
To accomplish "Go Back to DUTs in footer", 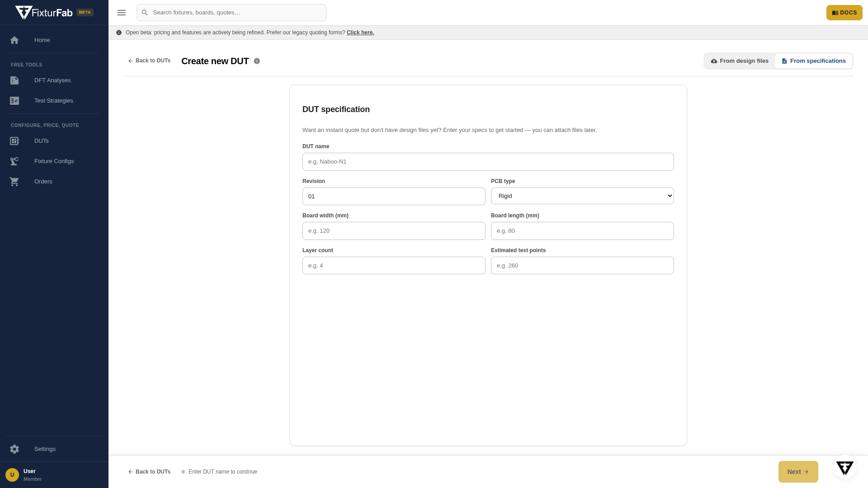I will coord(149,472).
